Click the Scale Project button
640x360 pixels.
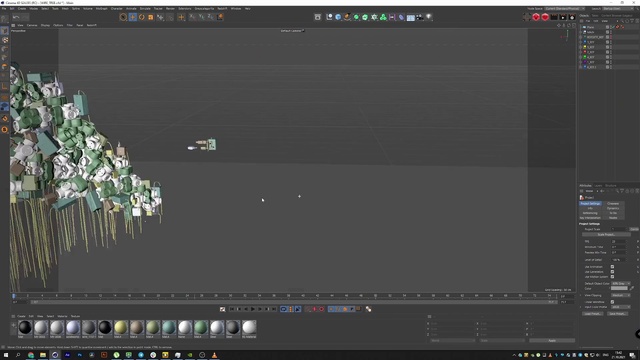[606, 235]
